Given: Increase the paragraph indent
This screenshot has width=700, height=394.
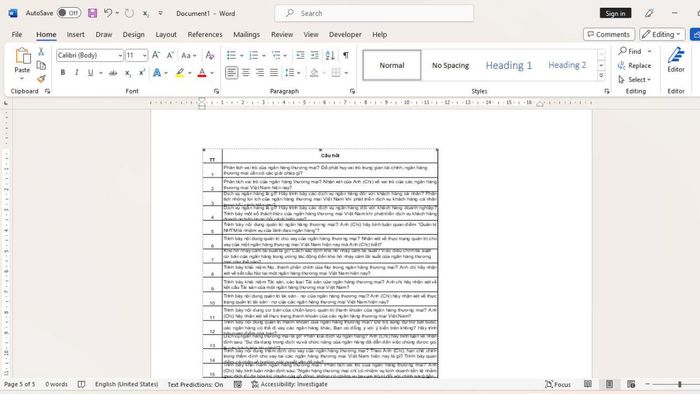Looking at the screenshot, I should click(315, 55).
